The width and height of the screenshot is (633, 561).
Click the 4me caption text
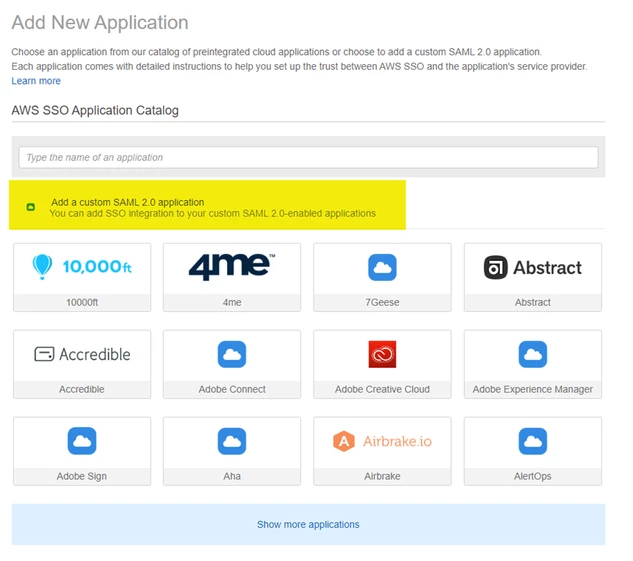point(232,302)
